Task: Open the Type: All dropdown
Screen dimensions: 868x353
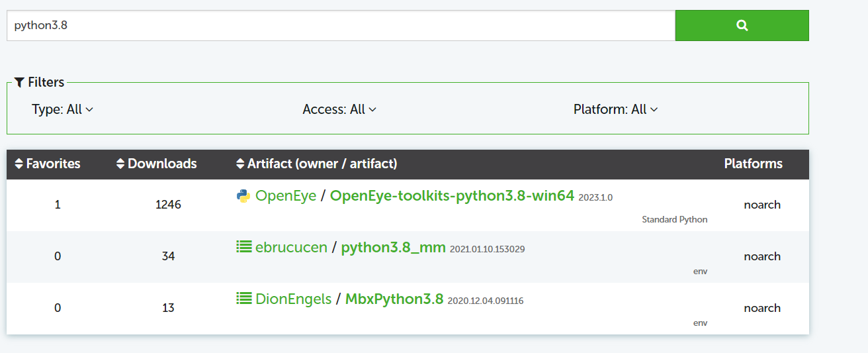Action: click(63, 109)
